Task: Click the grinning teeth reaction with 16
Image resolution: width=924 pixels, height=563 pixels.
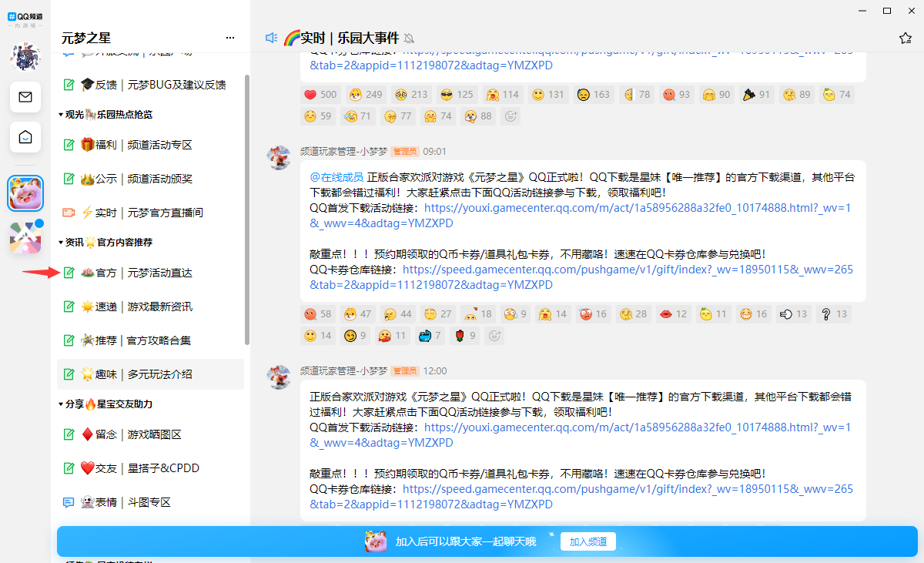Action: tap(753, 314)
